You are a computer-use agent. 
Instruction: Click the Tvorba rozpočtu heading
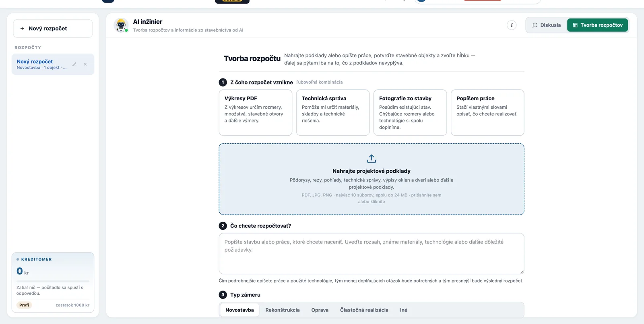tap(252, 59)
